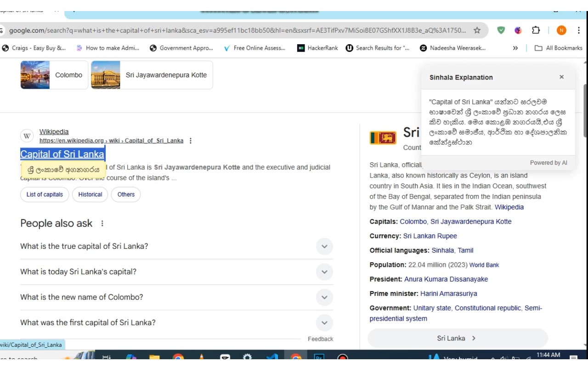This screenshot has height=368, width=588.
Task: Open Visual Studio Code from taskbar
Action: [272, 356]
